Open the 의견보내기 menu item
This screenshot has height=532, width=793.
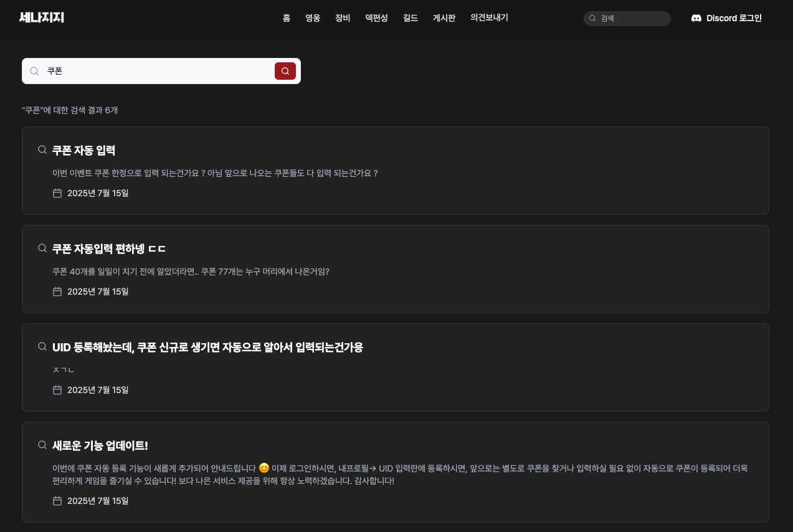[x=490, y=18]
